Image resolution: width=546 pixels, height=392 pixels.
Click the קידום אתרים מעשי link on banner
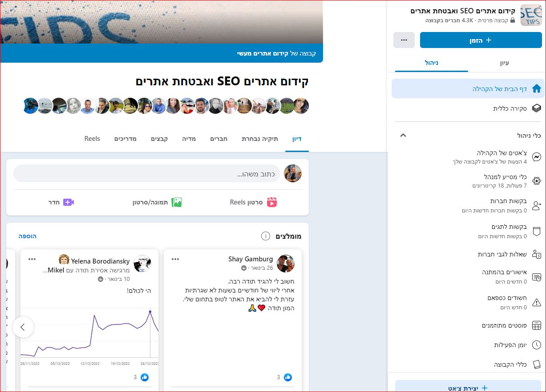263,53
